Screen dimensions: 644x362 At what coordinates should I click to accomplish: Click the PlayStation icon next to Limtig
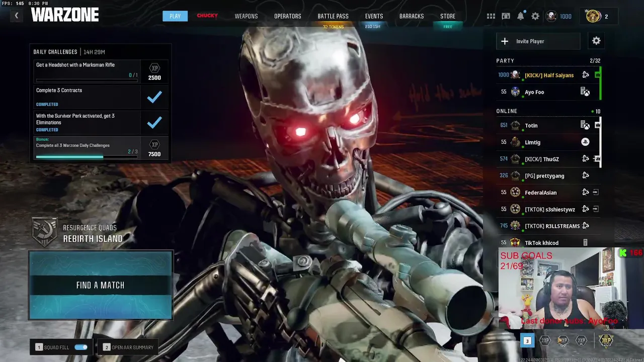(585, 142)
